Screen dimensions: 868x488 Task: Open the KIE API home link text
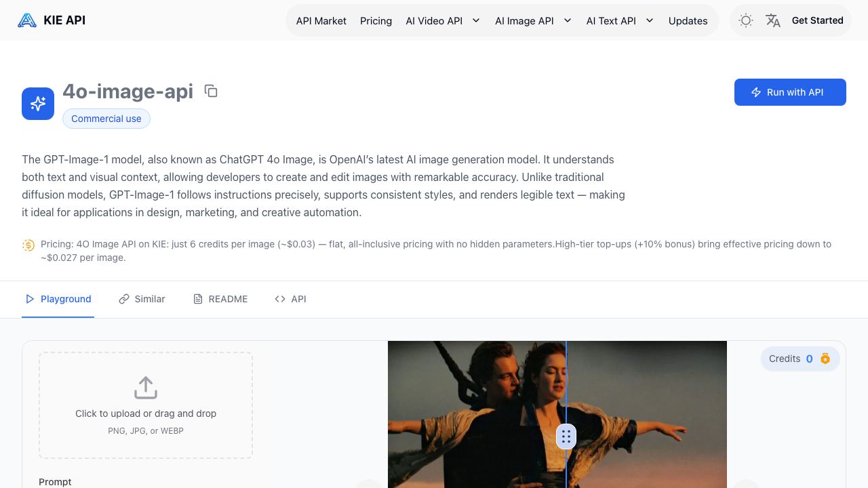64,20
